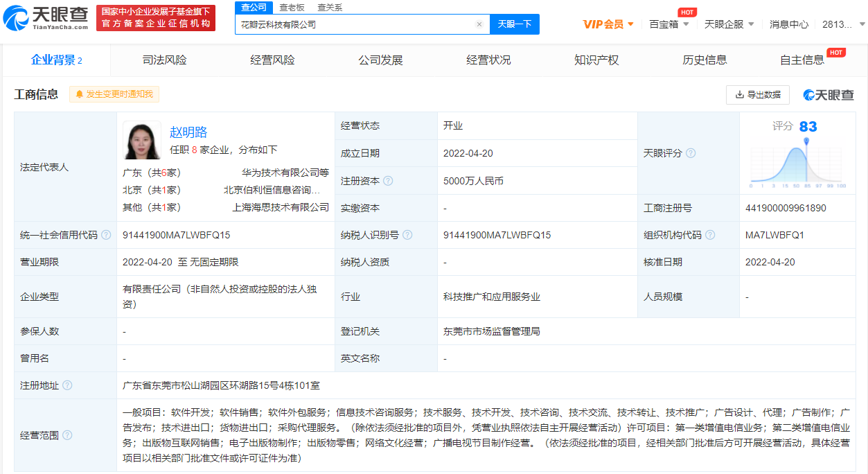Viewport: 868px width, 474px height.
Task: Clear search text with the X icon
Action: tap(479, 24)
